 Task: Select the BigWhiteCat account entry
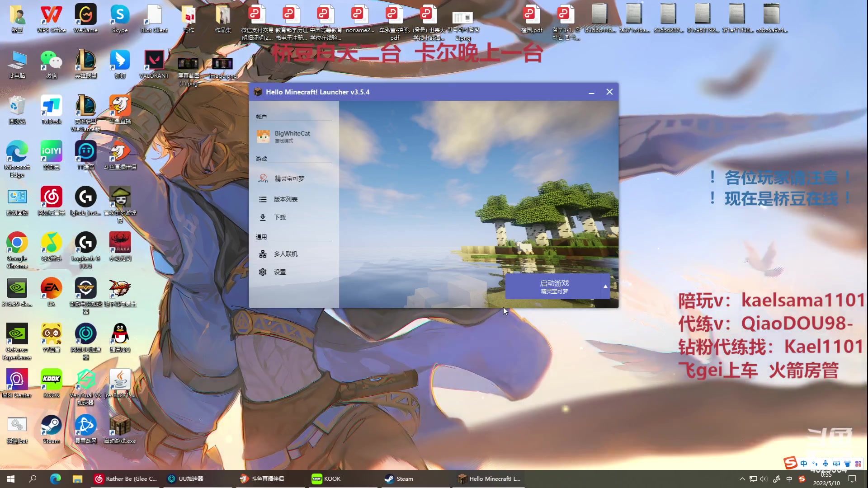294,136
